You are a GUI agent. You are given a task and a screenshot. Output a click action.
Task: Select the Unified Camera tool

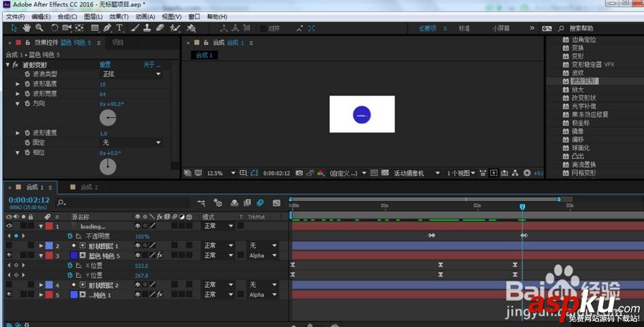point(67,28)
